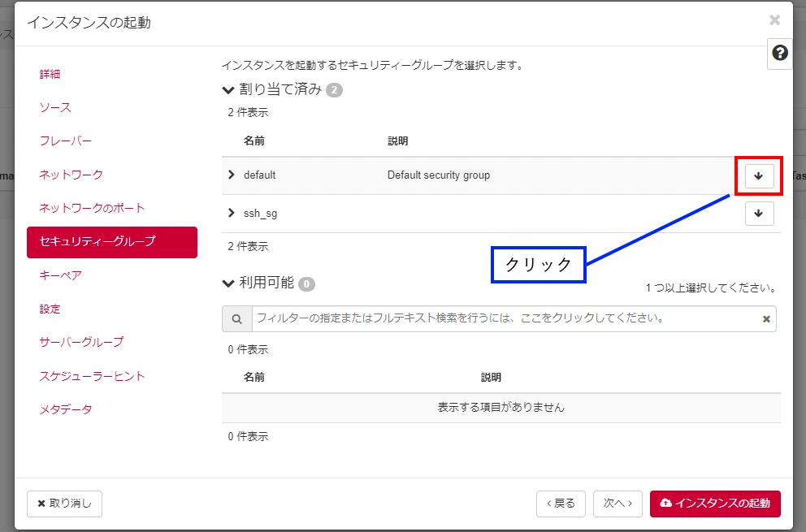Clear the filter with the x icon
Image resolution: width=806 pixels, height=532 pixels.
[765, 319]
